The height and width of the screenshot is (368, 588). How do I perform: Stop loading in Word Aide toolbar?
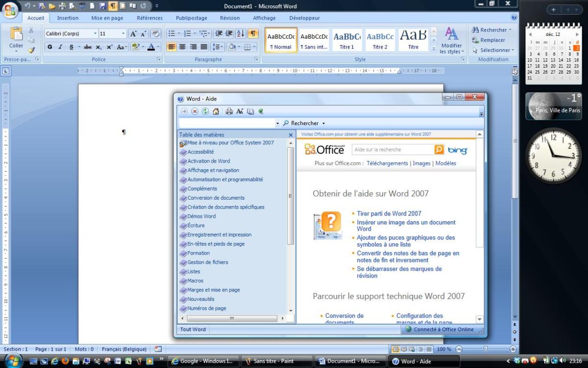coord(195,111)
